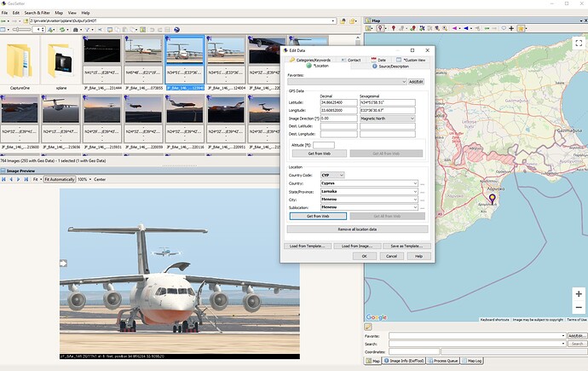Screen dimensions: 588x371
Task: Click the purple left-arrow icon in Map toolbar
Action: 454,28
